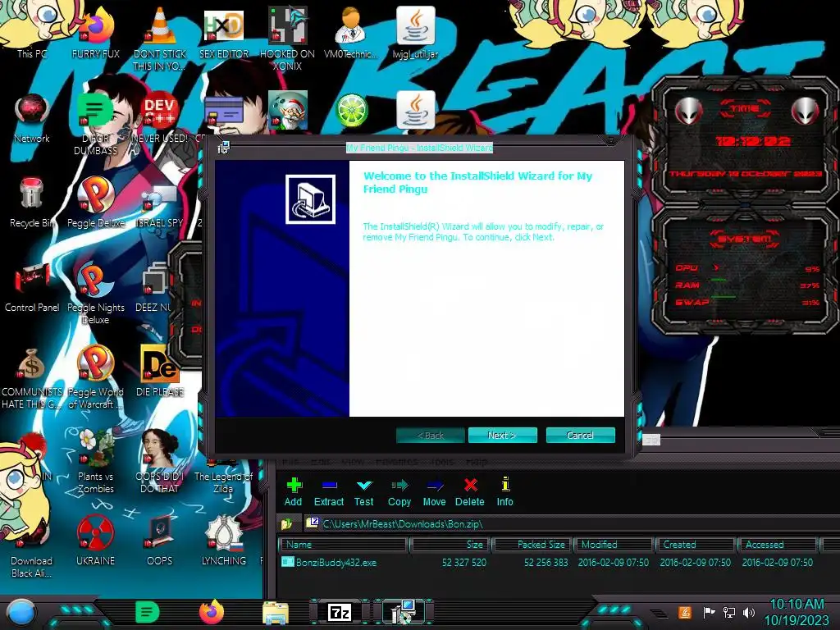
Task: Select the lwjgl_util.jar file icon
Action: tap(415, 33)
